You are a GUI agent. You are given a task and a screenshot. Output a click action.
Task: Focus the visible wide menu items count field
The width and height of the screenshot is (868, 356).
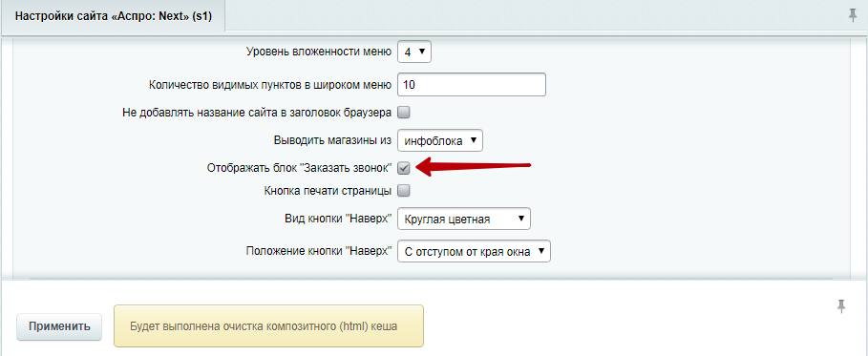pos(472,85)
